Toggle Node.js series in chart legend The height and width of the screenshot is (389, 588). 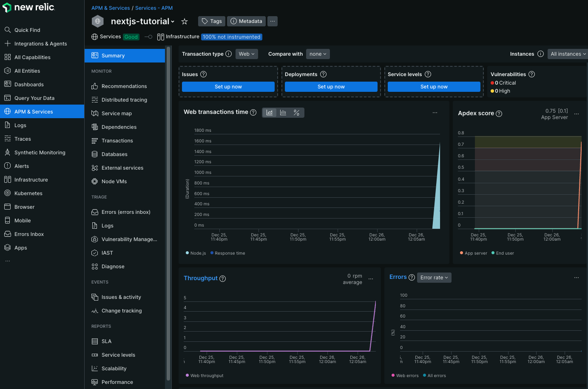[196, 253]
